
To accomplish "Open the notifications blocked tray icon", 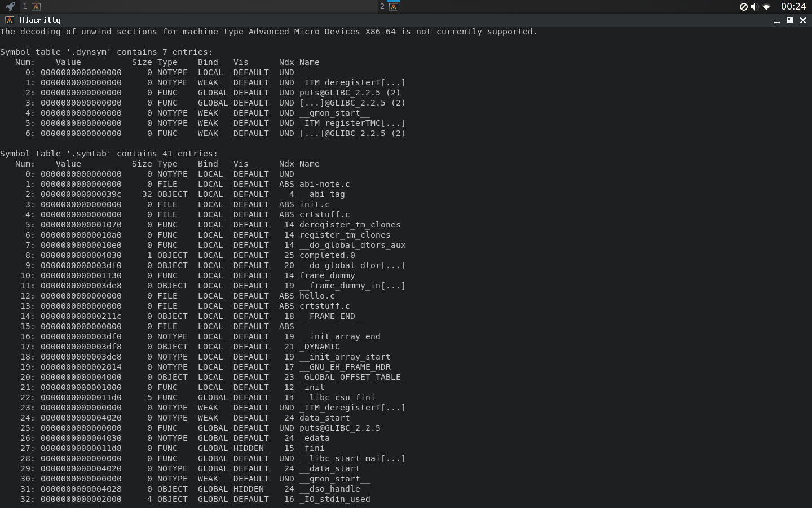I will [744, 7].
